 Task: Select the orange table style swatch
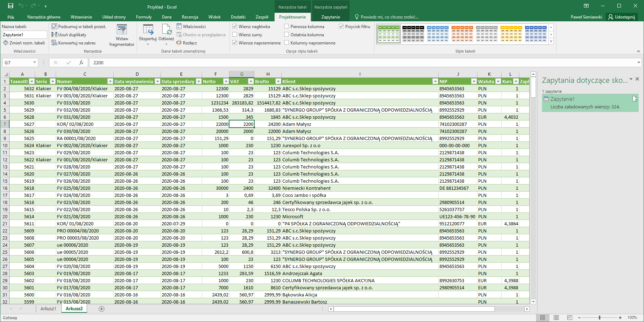coord(462,34)
